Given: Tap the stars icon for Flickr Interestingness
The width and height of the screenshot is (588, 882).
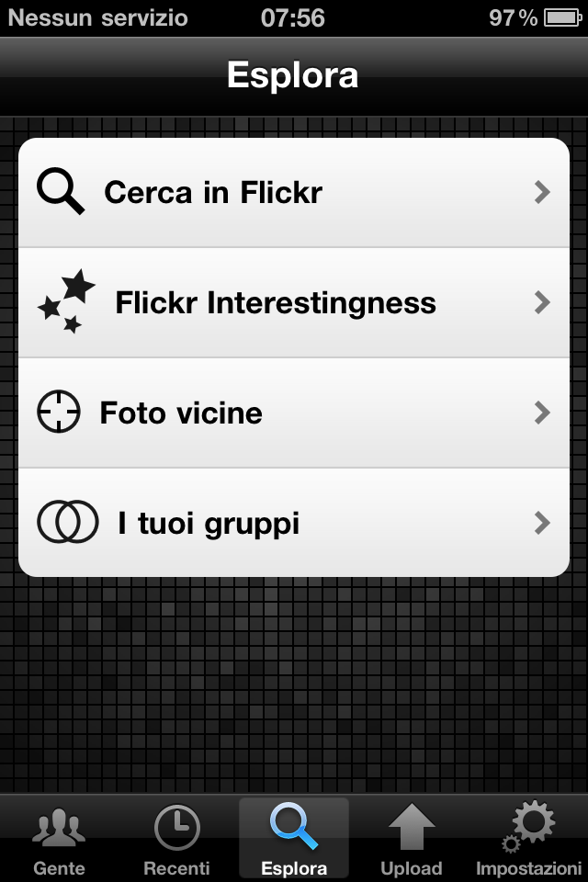Looking at the screenshot, I should [x=66, y=301].
